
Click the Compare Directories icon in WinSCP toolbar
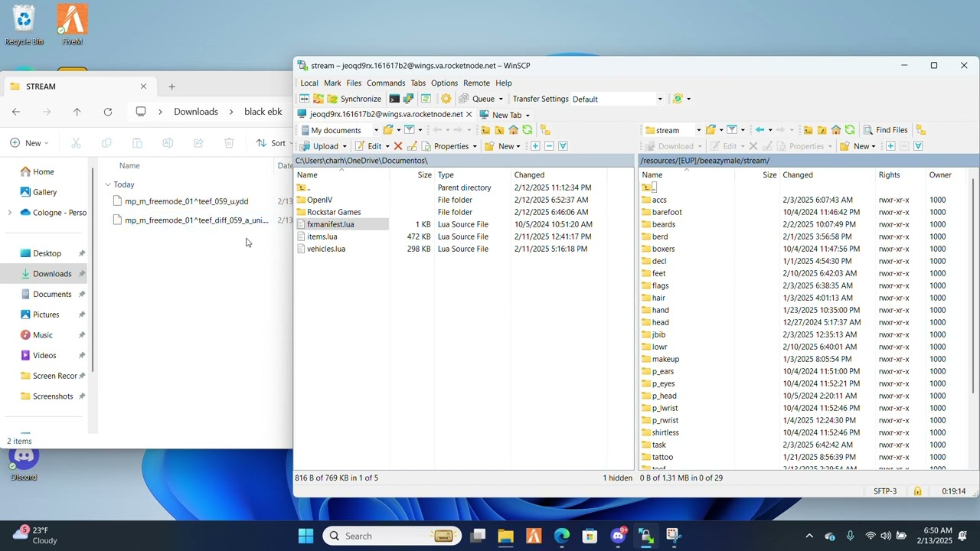[304, 99]
